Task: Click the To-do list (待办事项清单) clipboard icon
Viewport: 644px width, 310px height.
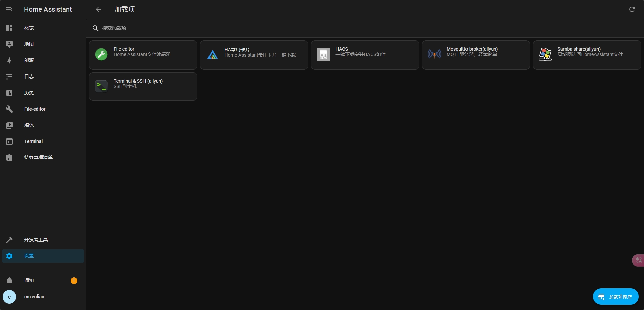Action: click(x=9, y=157)
